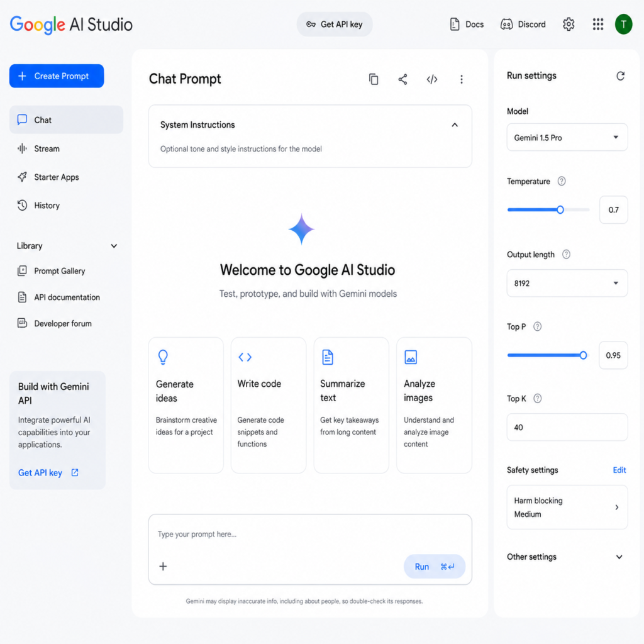Click the lightbulb icon on Generate ideas
This screenshot has height=644, width=644.
163,357
